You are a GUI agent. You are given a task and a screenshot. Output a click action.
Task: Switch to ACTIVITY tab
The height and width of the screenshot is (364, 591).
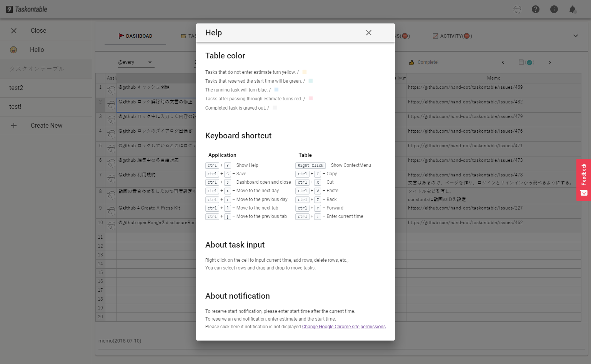(452, 36)
